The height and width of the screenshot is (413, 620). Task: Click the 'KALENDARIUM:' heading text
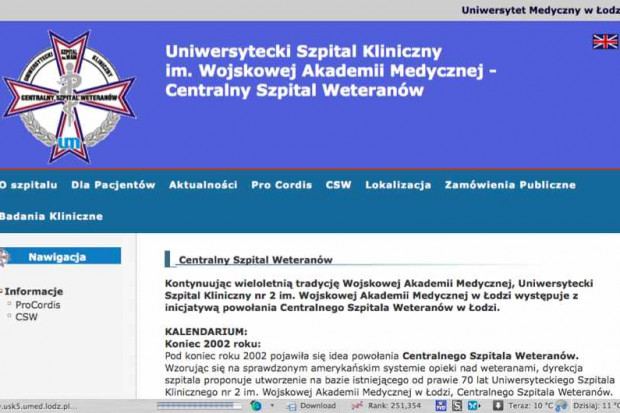pyautogui.click(x=206, y=332)
